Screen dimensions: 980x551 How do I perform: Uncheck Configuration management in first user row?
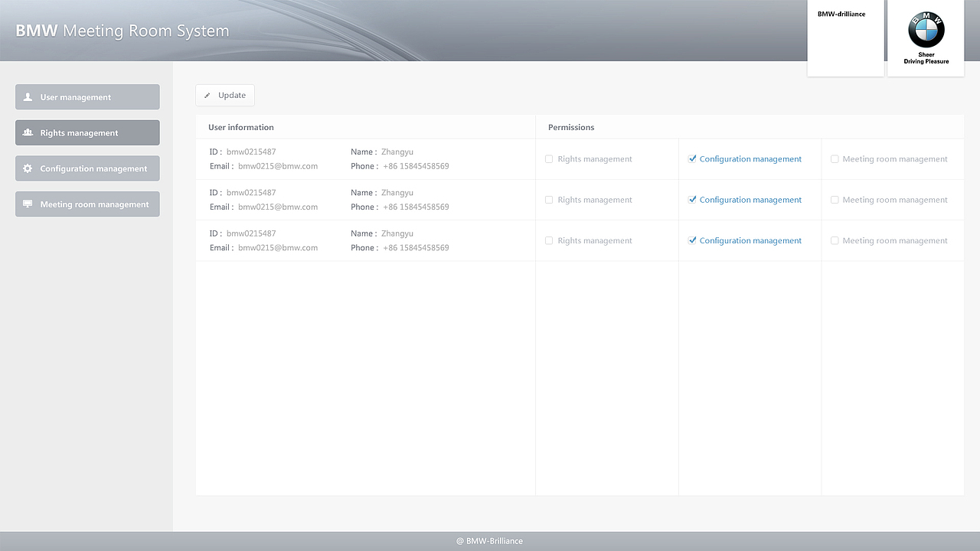692,159
